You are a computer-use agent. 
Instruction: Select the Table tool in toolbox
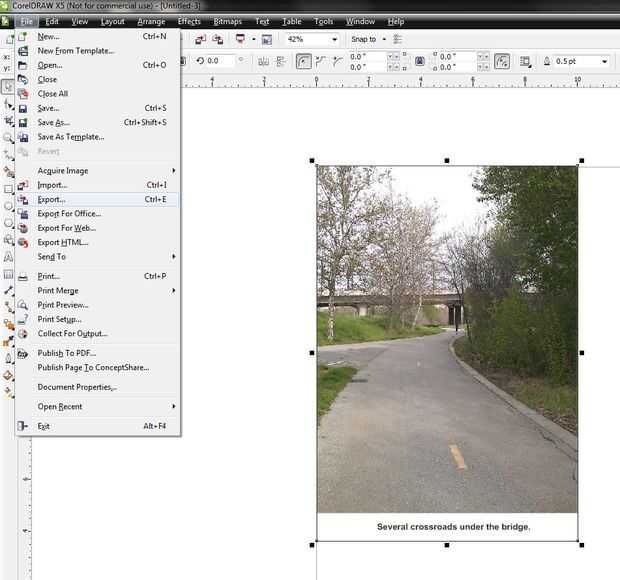(x=8, y=274)
